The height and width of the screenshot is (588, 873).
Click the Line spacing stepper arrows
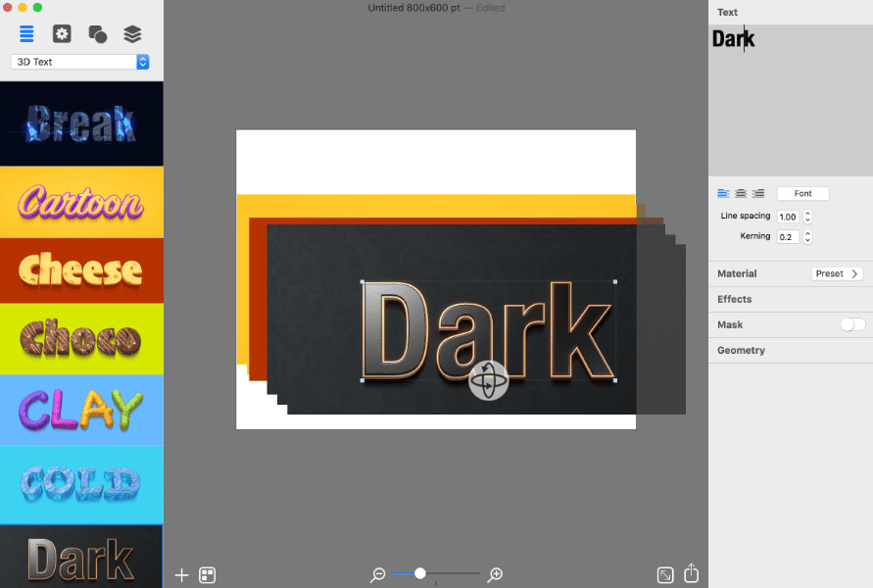(x=808, y=217)
